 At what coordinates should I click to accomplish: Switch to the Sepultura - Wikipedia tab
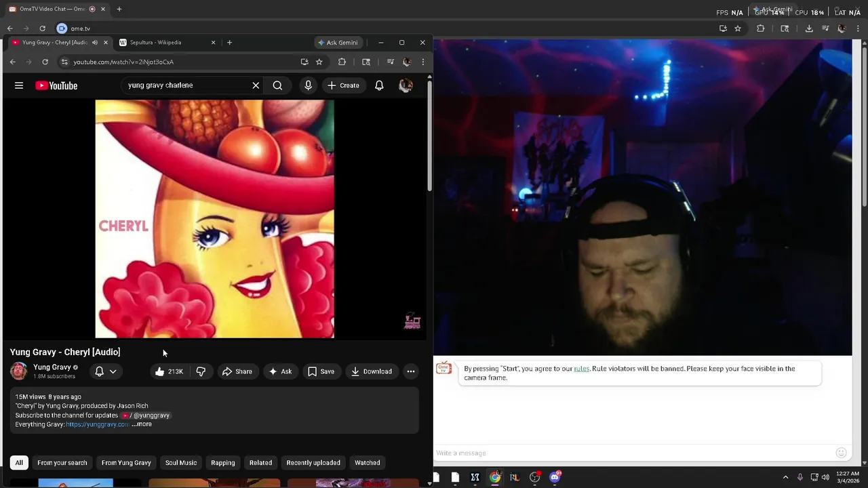point(165,43)
